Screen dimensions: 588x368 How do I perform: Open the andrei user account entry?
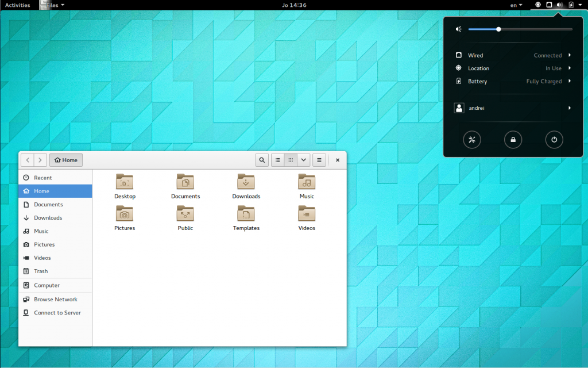tap(513, 108)
